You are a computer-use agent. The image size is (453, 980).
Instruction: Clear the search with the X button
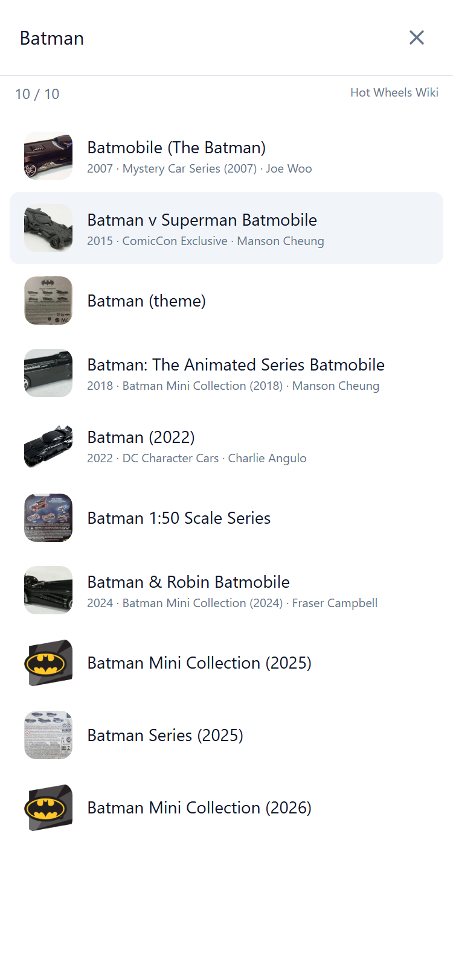point(417,37)
